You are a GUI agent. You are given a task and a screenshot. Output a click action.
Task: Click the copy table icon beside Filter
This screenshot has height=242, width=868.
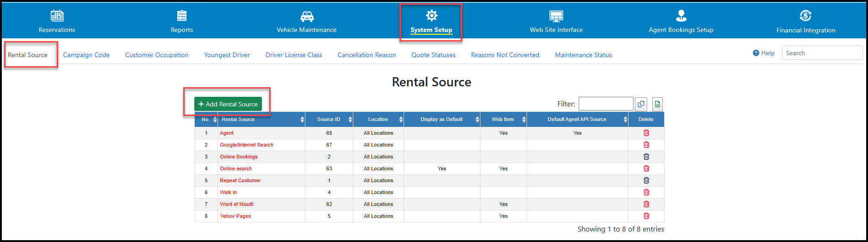(641, 104)
